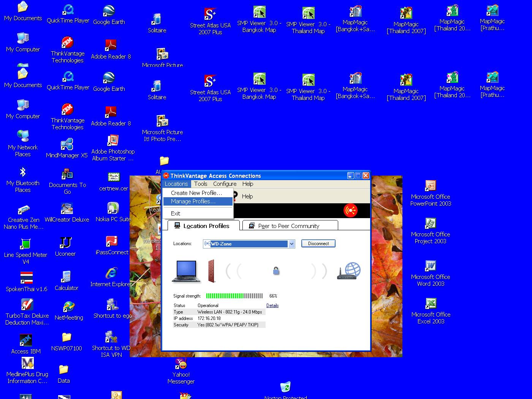532x399 pixels.
Task: Click the Disconnect button
Action: 318,244
